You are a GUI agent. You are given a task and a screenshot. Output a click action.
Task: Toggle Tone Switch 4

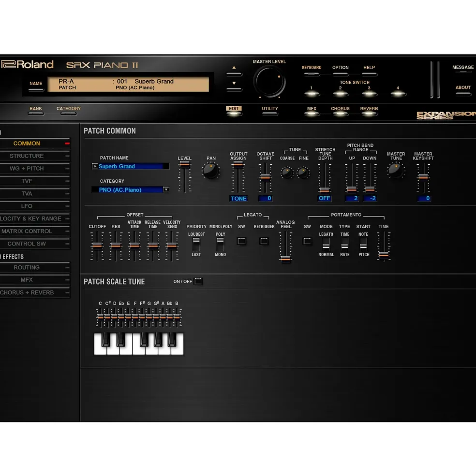[398, 94]
